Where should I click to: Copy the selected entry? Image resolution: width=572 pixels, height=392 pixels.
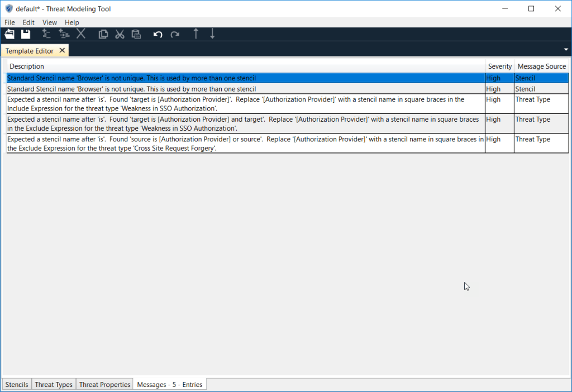click(103, 34)
